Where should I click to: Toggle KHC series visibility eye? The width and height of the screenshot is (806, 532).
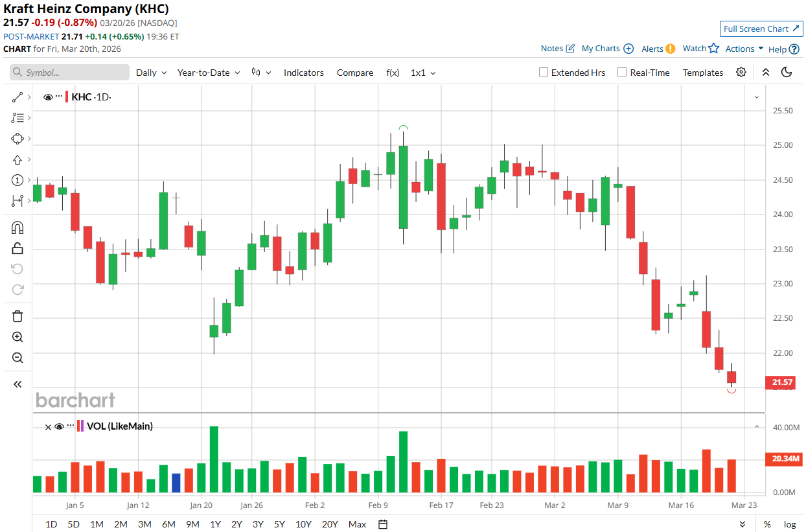click(48, 97)
